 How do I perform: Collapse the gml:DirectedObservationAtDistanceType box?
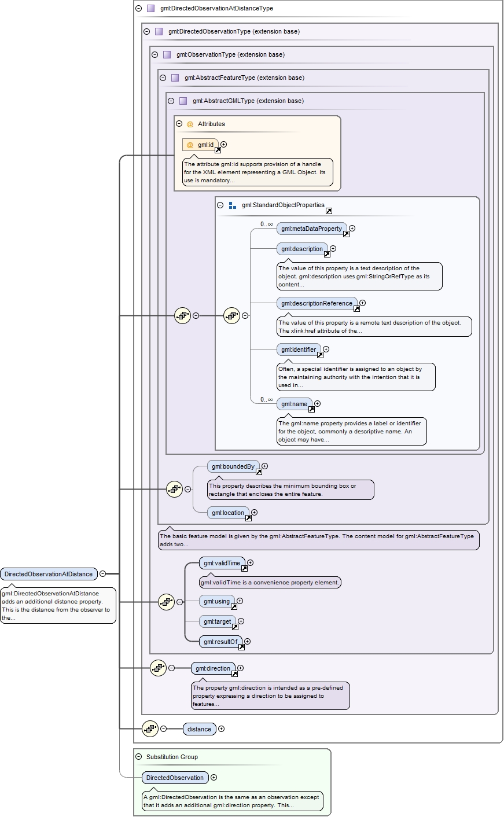(x=138, y=8)
